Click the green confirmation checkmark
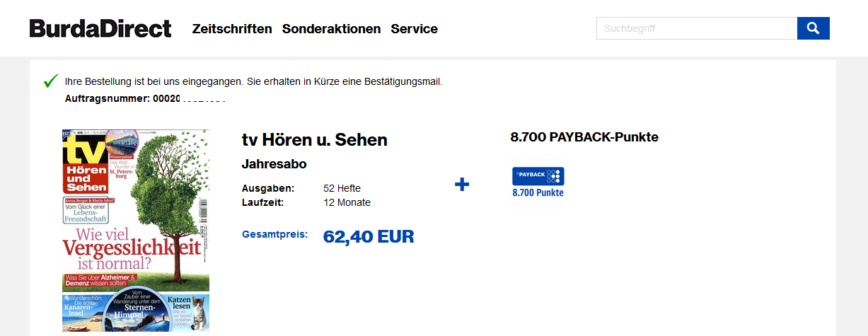This screenshot has height=336, width=868. coord(50,81)
